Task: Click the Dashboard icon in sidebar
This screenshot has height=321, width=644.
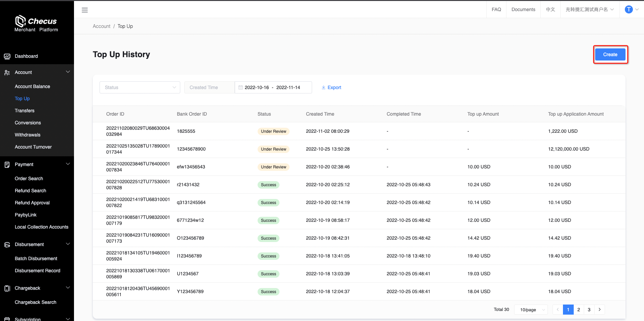Action: coord(7,56)
